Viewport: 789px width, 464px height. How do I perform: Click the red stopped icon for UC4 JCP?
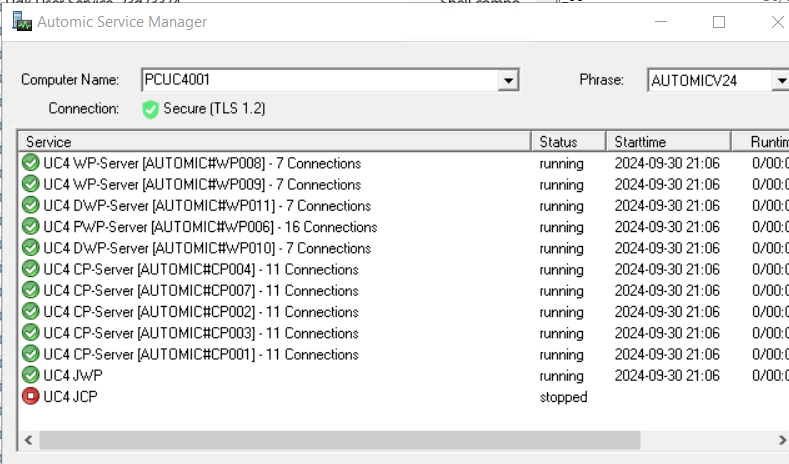[31, 396]
